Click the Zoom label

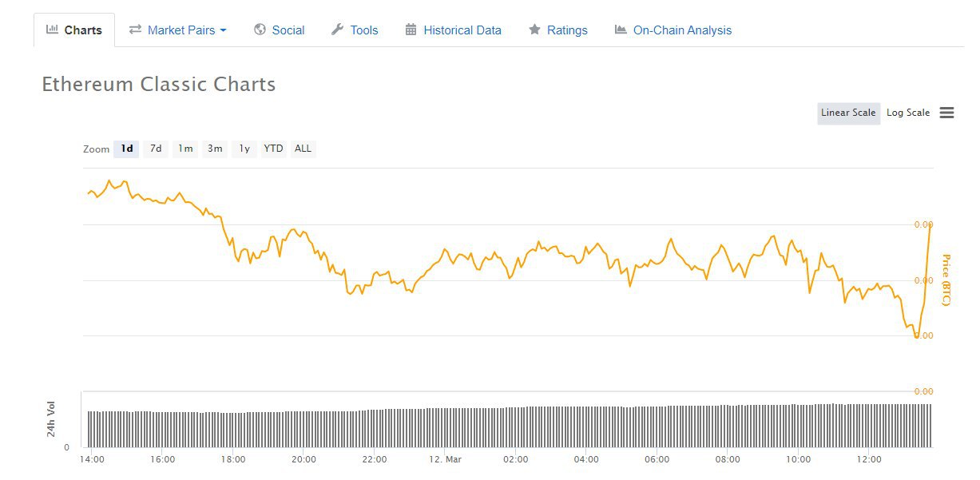pyautogui.click(x=96, y=149)
